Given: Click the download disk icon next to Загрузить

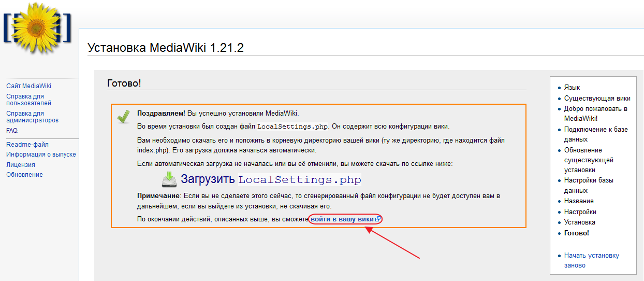Looking at the screenshot, I should point(169,179).
